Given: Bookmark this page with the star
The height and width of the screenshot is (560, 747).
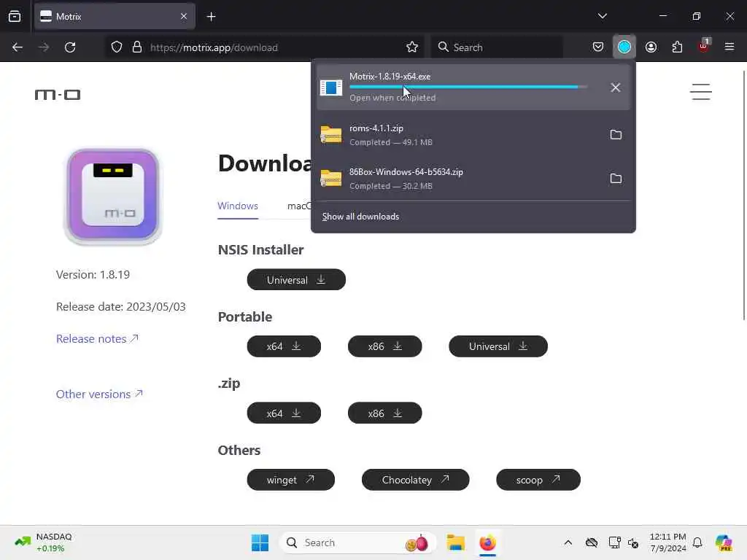Looking at the screenshot, I should pyautogui.click(x=412, y=47).
